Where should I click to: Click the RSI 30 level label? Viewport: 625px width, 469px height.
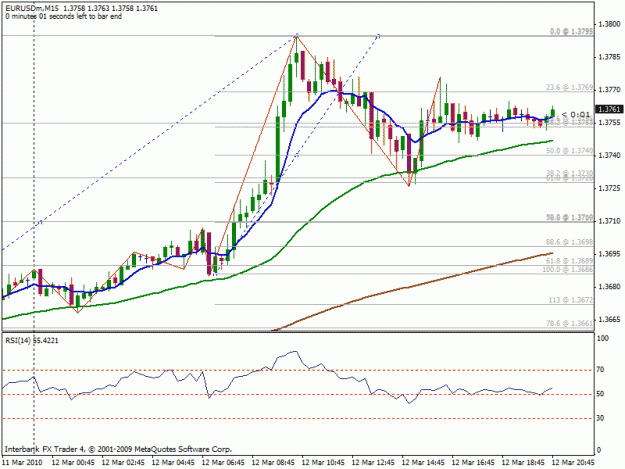point(600,418)
